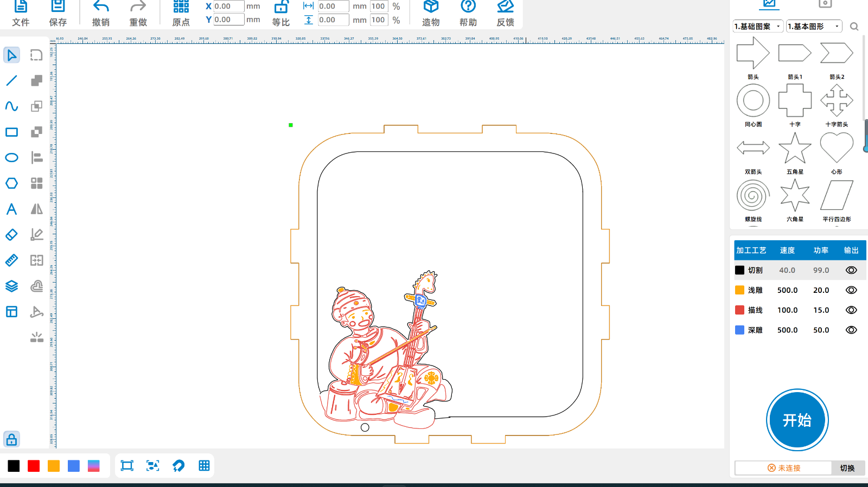Open the layers stack tool
868x487 pixels.
coord(11,286)
